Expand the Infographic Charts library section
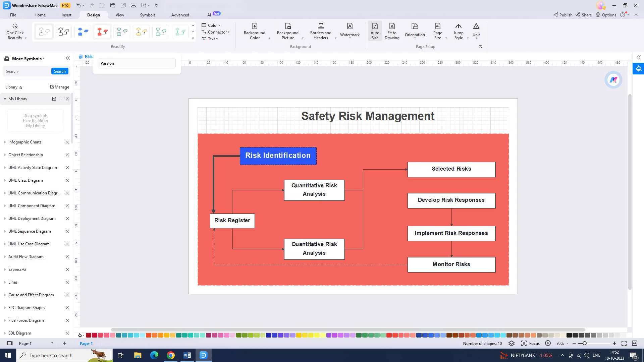The height and width of the screenshot is (362, 644). (5, 142)
